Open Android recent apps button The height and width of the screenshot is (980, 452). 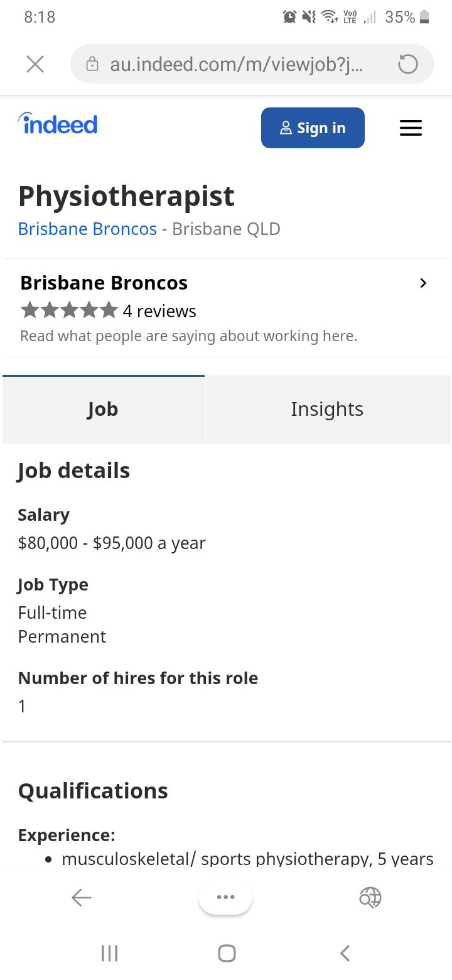[109, 953]
